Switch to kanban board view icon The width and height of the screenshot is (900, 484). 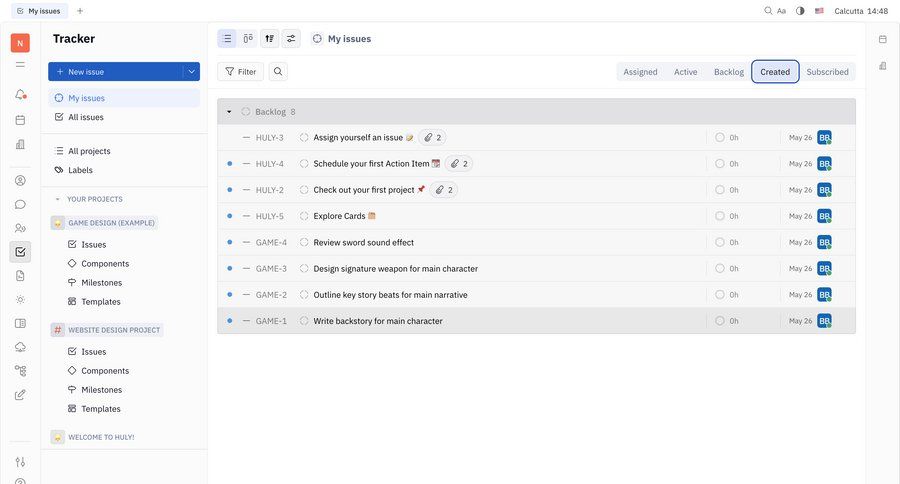[x=248, y=38]
